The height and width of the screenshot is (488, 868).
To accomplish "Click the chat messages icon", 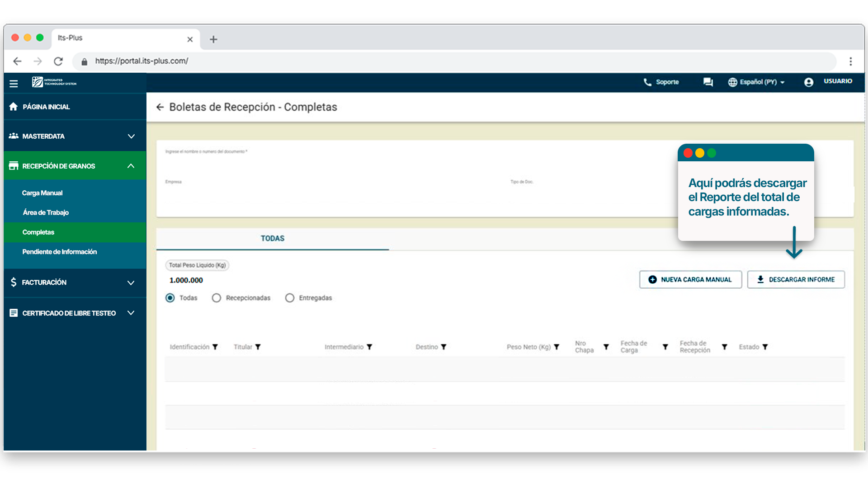I will (708, 82).
